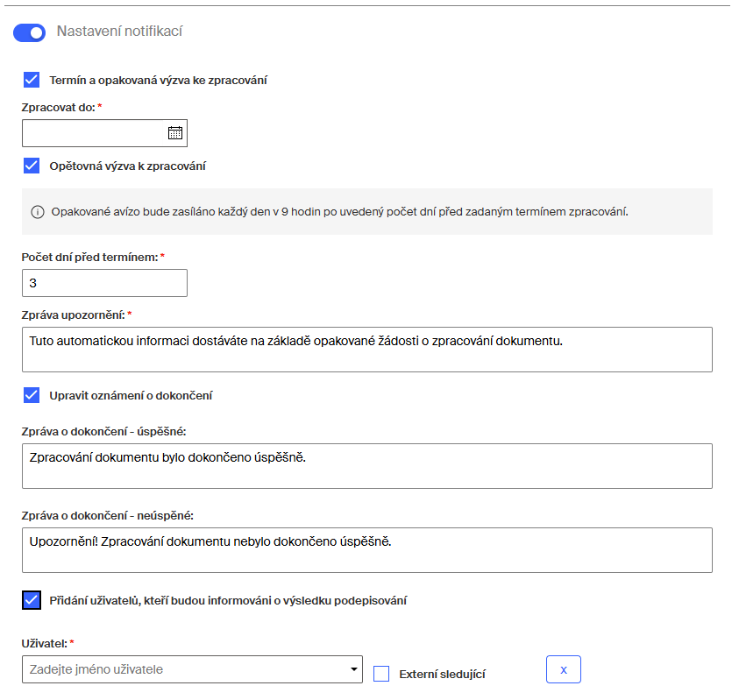Open the calendar date picker for Zpracovat do
The height and width of the screenshot is (700, 732).
click(175, 132)
